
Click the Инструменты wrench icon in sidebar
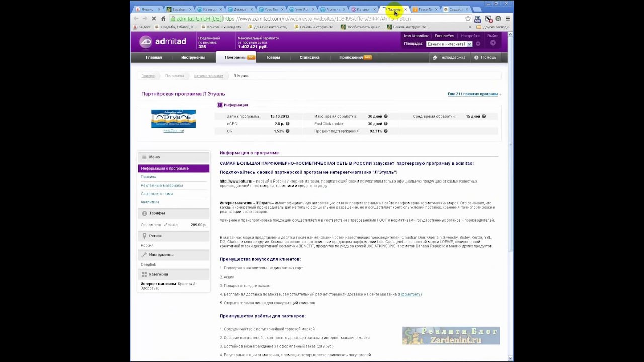tap(144, 255)
